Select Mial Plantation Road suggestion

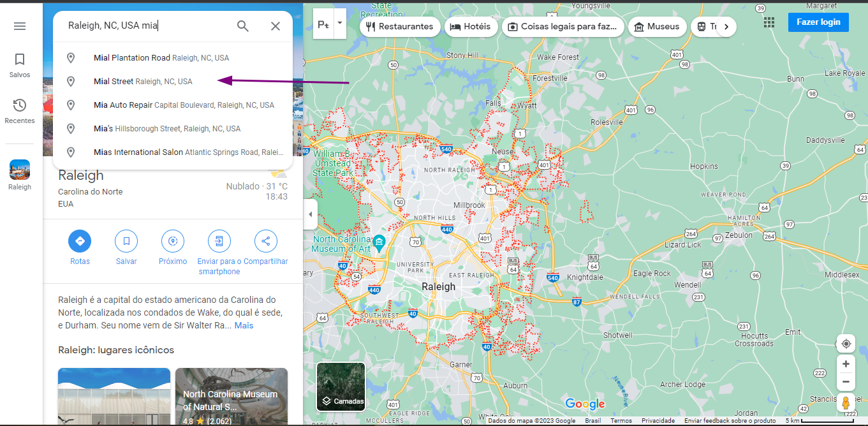173,58
